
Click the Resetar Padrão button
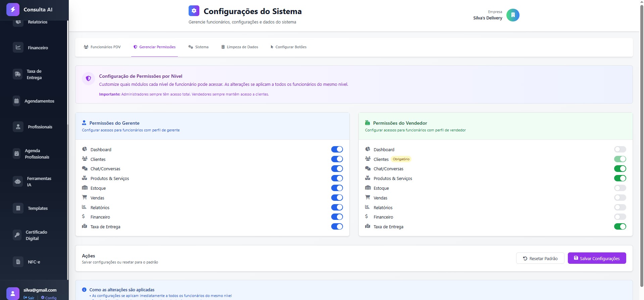click(x=540, y=258)
